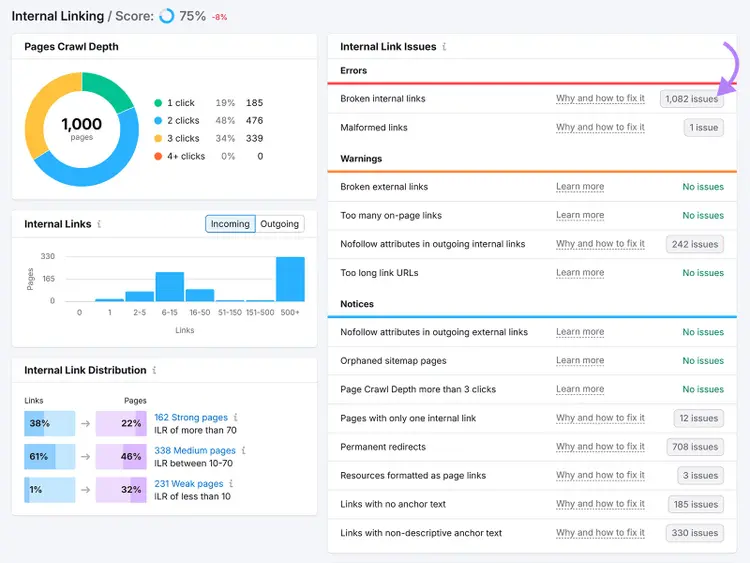Screen dimensions: 750x563
Task: Click the 500+ links bar in chart
Action: pyautogui.click(x=290, y=279)
